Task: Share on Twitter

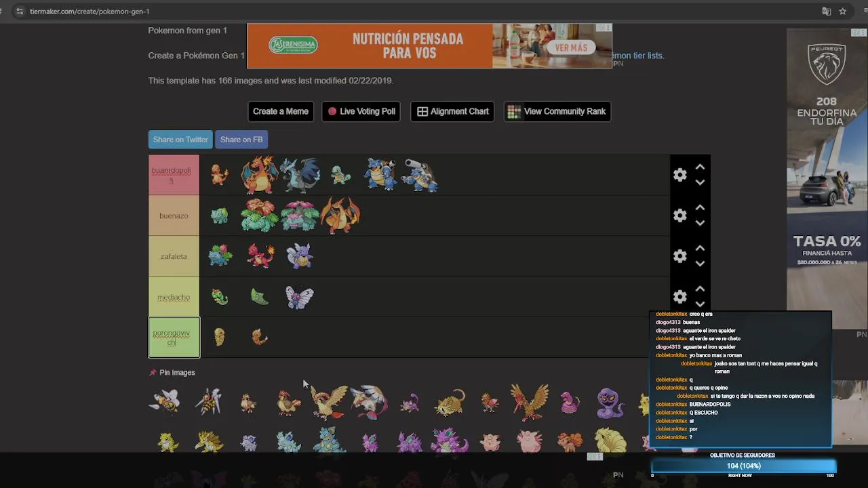Action: pyautogui.click(x=180, y=140)
